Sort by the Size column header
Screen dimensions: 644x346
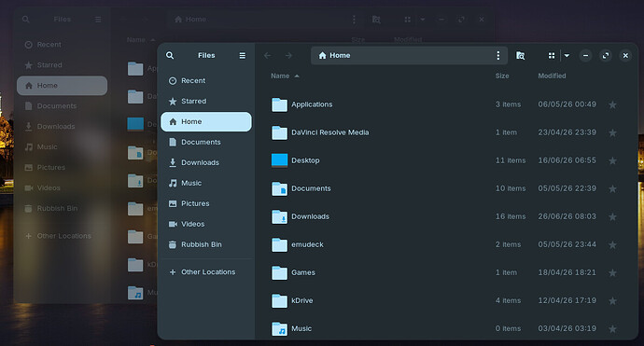point(502,76)
